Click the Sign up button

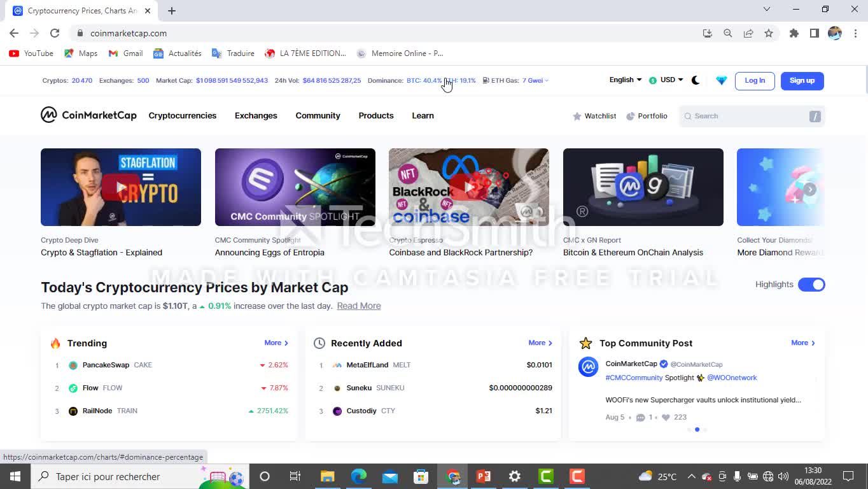pyautogui.click(x=802, y=81)
